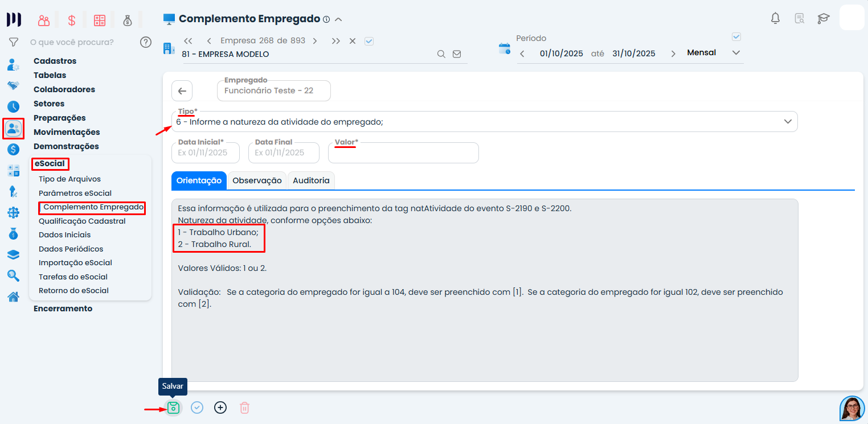868x424 pixels.
Task: Open the handshake module in the sidebar
Action: tap(13, 85)
